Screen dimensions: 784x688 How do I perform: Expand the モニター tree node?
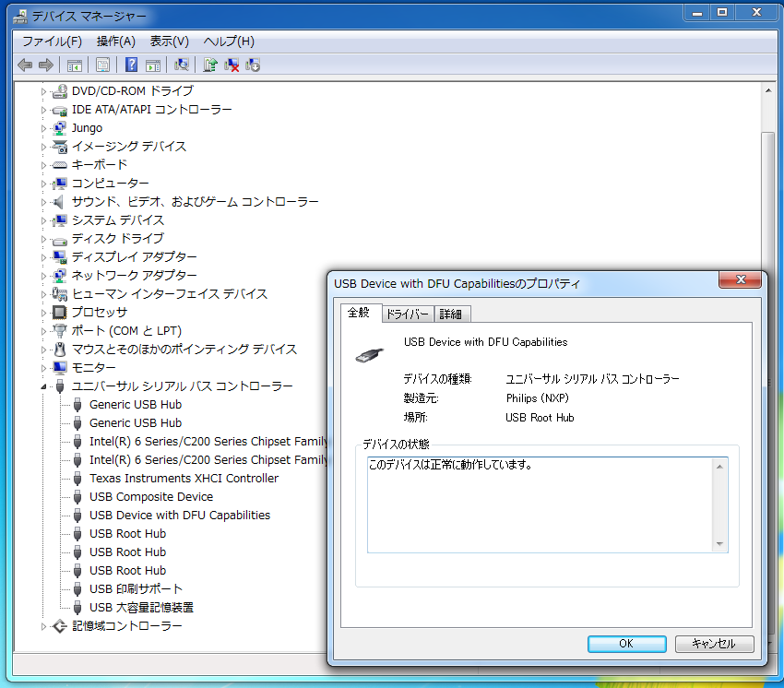(43, 368)
